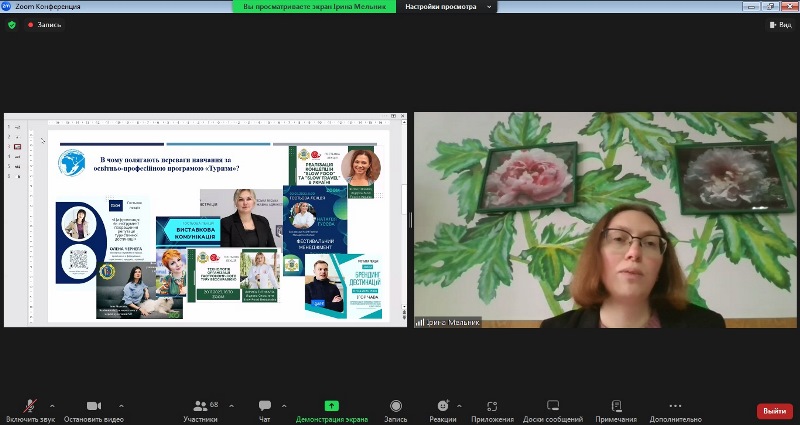
Task: Expand the arrow next to Участники
Action: point(231,405)
